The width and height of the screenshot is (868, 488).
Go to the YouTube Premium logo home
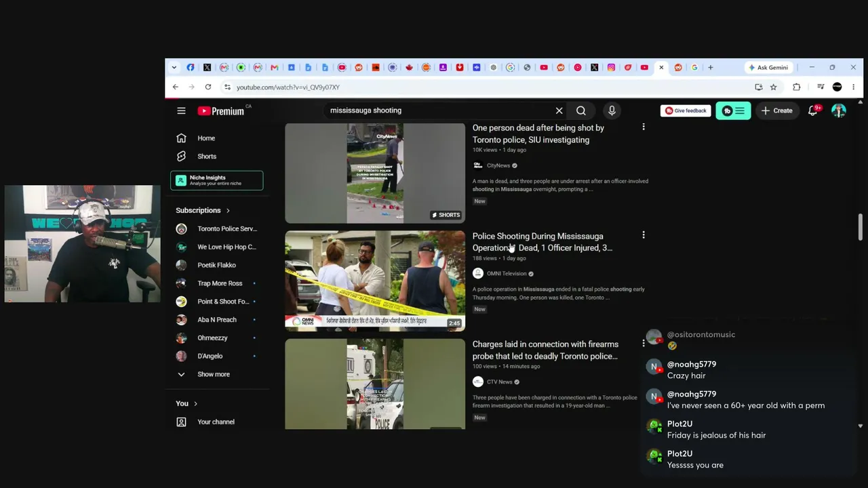tap(221, 110)
